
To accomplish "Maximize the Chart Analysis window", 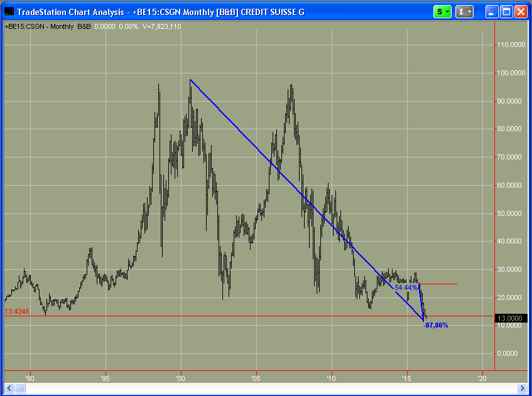I will click(506, 12).
